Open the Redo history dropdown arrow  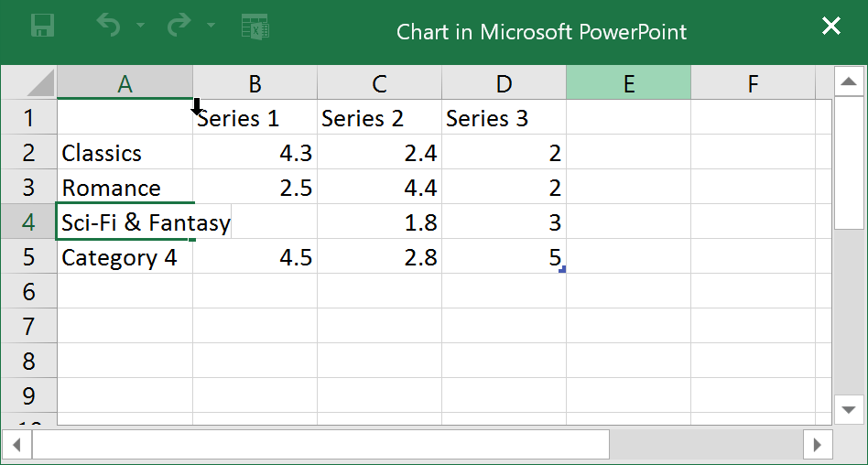coord(211,26)
